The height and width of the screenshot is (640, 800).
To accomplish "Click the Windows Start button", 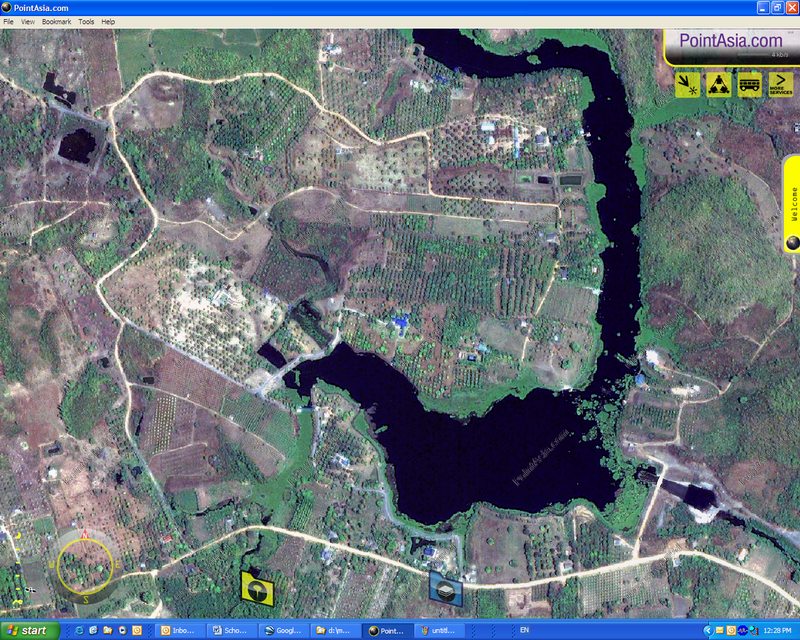I will 28,631.
